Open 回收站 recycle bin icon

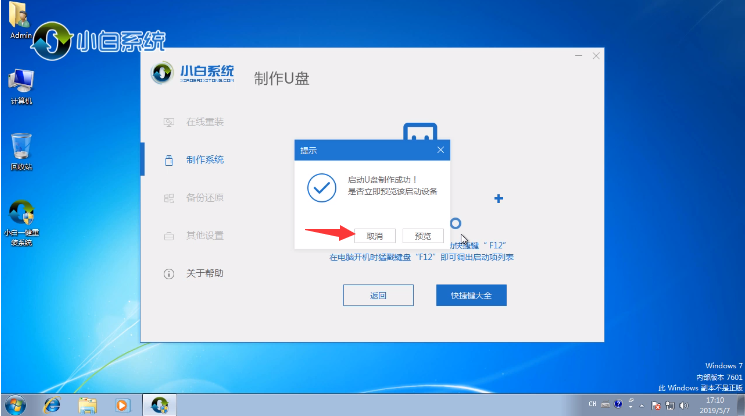pyautogui.click(x=21, y=151)
